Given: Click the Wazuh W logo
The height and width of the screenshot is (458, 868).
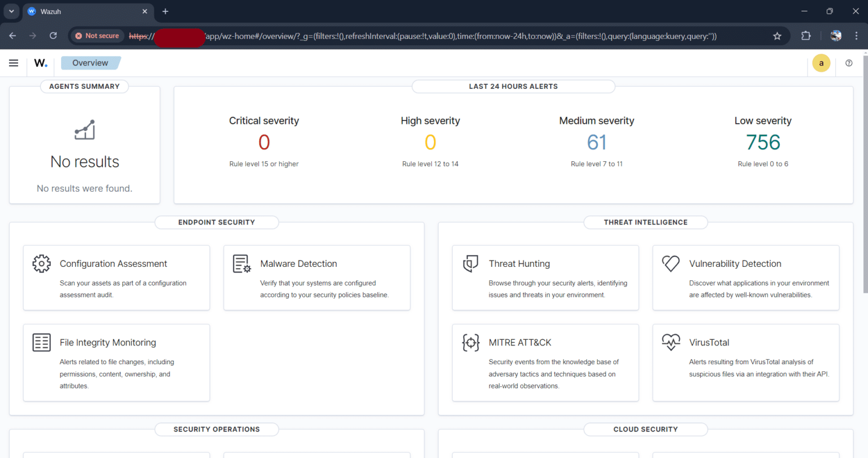Looking at the screenshot, I should tap(41, 63).
